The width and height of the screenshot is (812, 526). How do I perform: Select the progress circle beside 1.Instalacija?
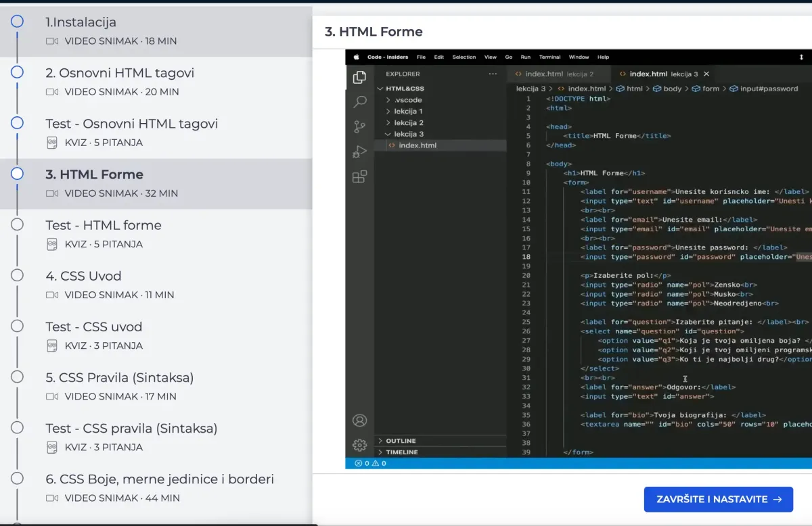tap(17, 21)
